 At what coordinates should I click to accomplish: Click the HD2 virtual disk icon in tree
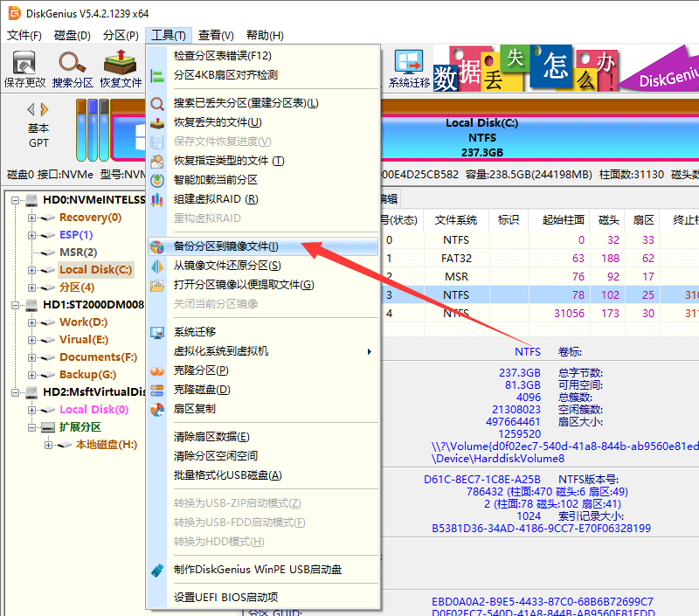pyautogui.click(x=31, y=392)
